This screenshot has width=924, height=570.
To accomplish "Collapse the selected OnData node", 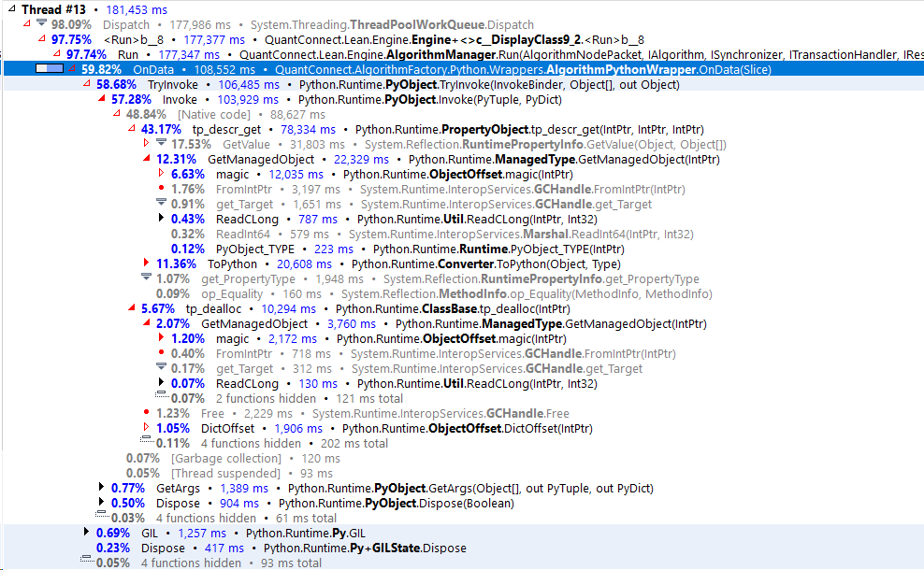I will [x=72, y=69].
